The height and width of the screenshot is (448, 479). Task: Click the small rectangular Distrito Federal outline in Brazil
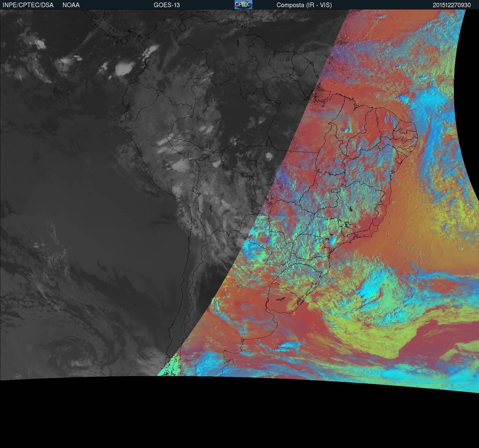(334, 190)
